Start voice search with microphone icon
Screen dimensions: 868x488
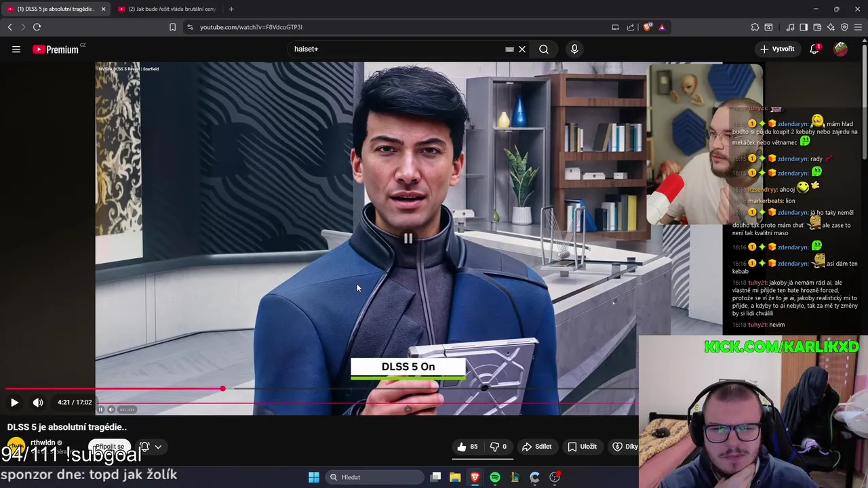574,49
